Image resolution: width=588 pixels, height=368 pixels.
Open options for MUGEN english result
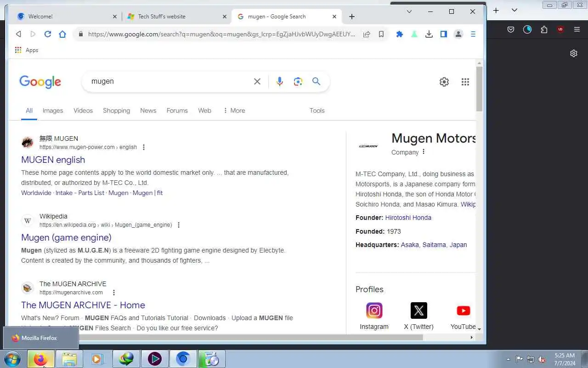point(144,147)
